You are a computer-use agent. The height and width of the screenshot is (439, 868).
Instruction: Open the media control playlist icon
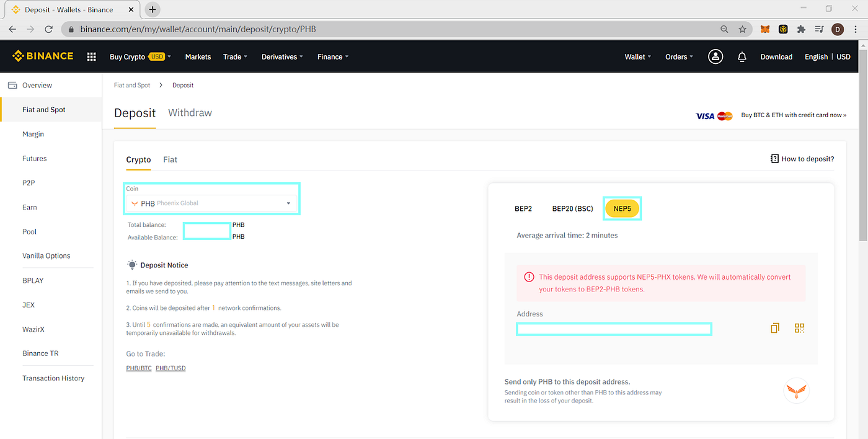click(x=819, y=29)
